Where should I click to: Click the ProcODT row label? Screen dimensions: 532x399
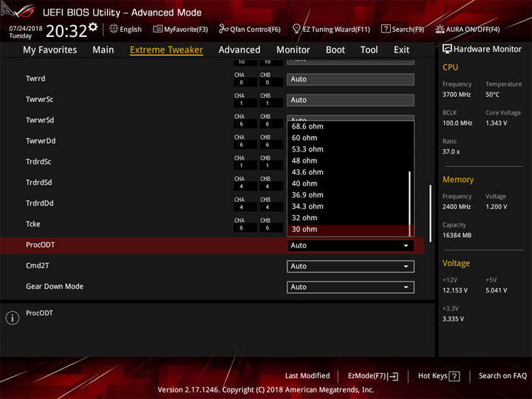pyautogui.click(x=40, y=245)
